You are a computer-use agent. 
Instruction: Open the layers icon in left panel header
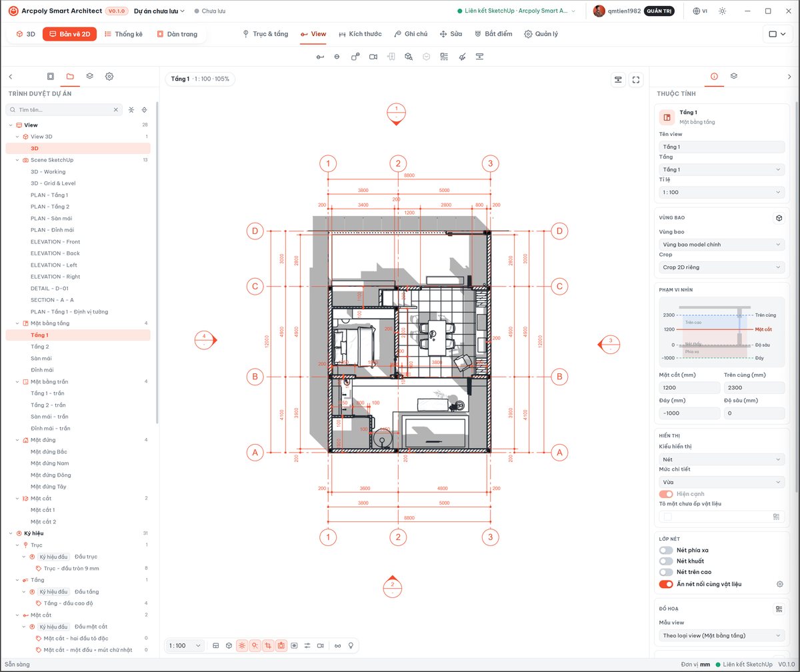tap(89, 77)
